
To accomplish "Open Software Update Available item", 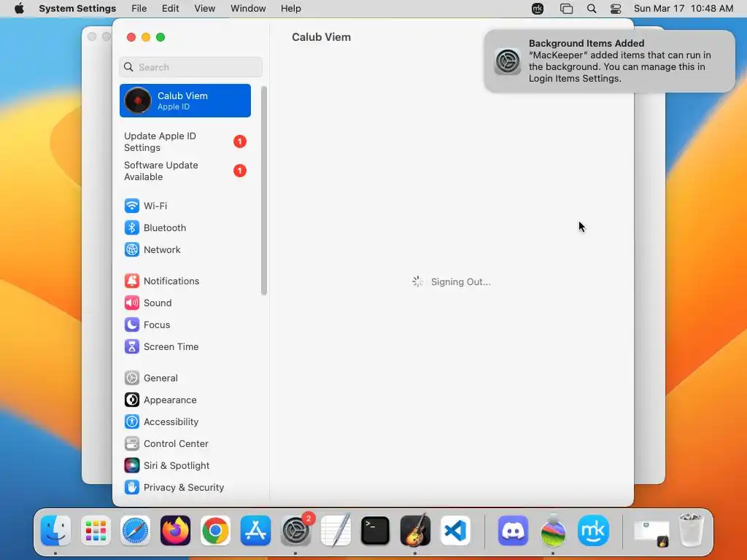I will 185,171.
